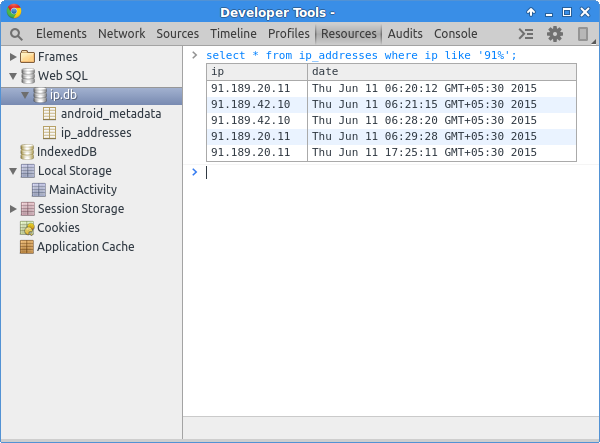Click the ip_addresses table icon
Screen dimensions: 600x443
coord(49,133)
